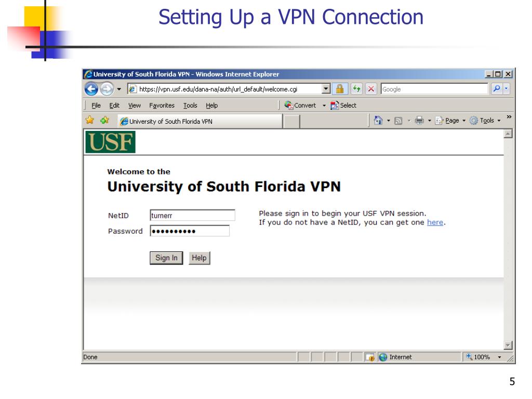Viewport: 532px width, 399px height.
Task: Follow the 'here' link for NetID
Action: tap(435, 222)
